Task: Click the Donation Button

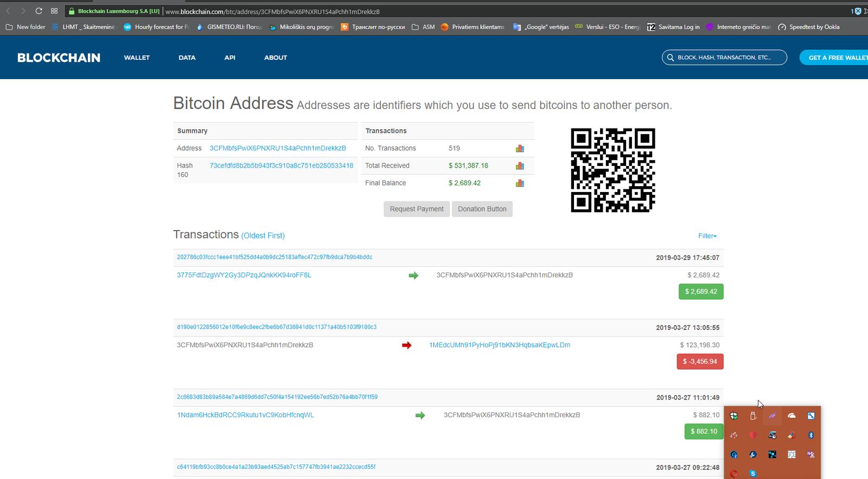Action: pyautogui.click(x=482, y=209)
